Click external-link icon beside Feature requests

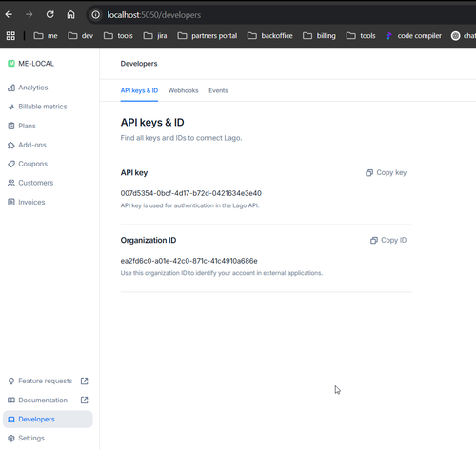(x=84, y=381)
